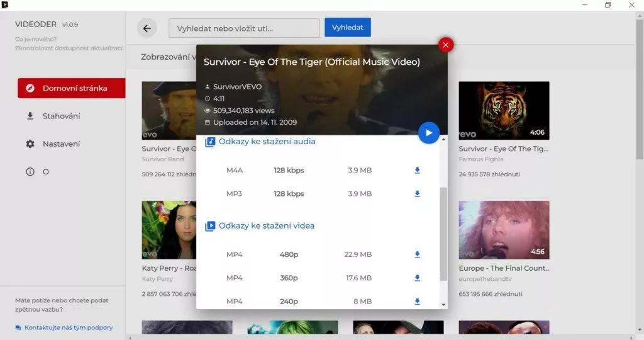Viewport: 644px width, 340px height.
Task: Download the MP3 128 kbps audio
Action: point(417,194)
